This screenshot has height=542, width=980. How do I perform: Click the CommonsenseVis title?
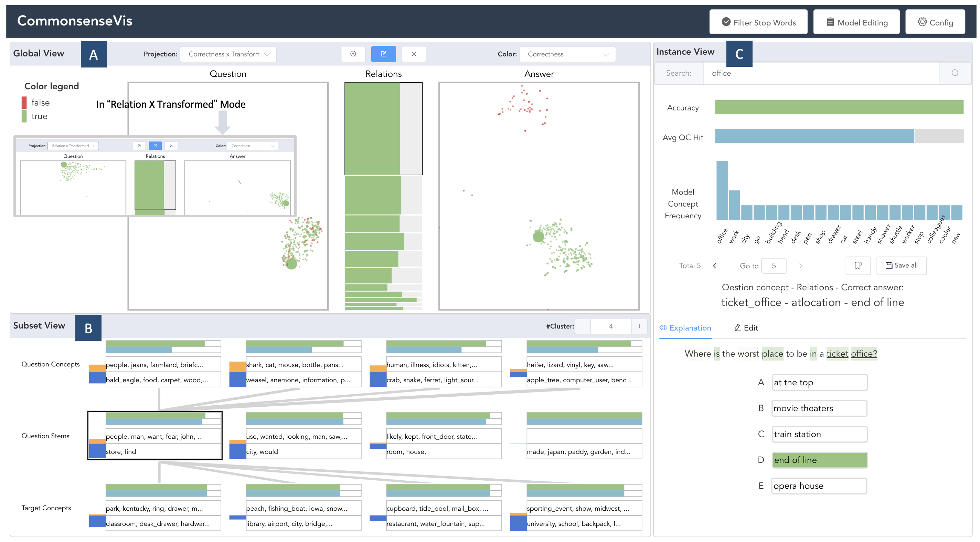pos(75,21)
